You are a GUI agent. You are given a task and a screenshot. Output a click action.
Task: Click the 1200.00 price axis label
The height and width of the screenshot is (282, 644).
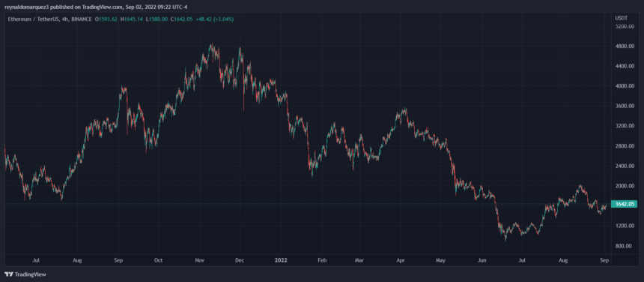(x=625, y=226)
